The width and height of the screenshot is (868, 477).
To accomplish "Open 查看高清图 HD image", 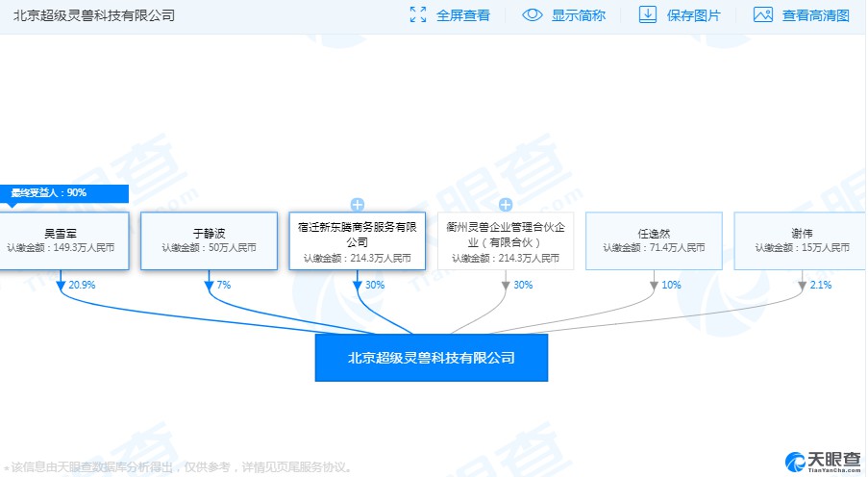I will click(x=815, y=15).
